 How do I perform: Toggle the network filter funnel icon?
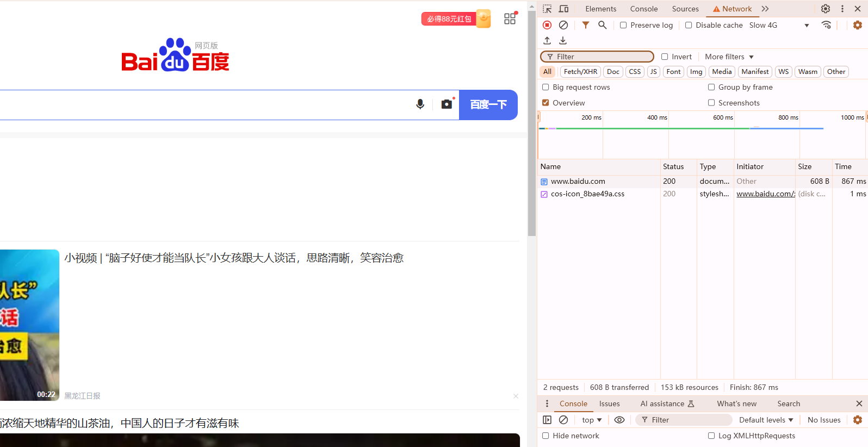click(586, 25)
